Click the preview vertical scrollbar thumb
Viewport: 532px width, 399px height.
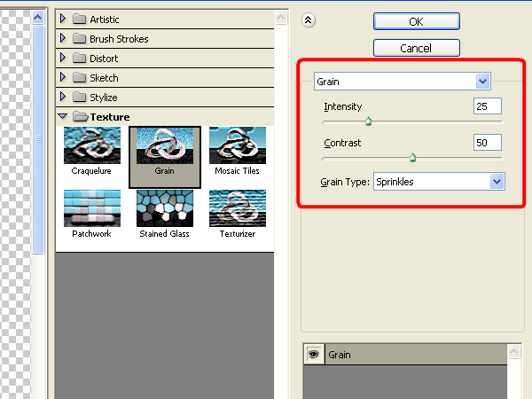38,139
